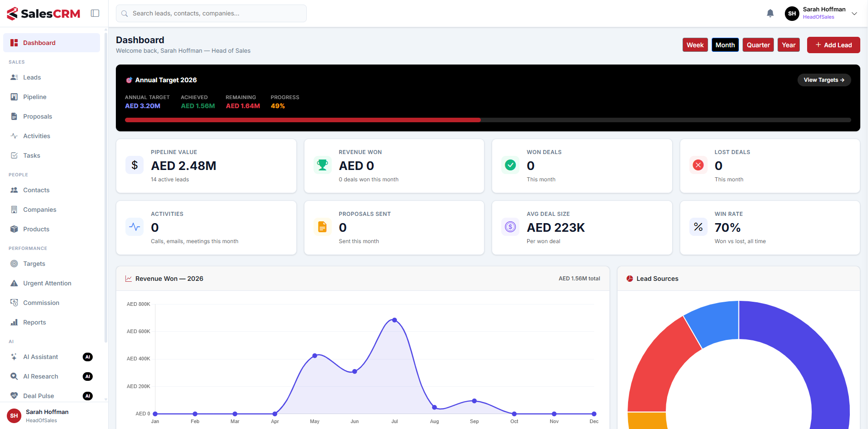868x429 pixels.
Task: Click the Add Lead button
Action: coord(833,45)
